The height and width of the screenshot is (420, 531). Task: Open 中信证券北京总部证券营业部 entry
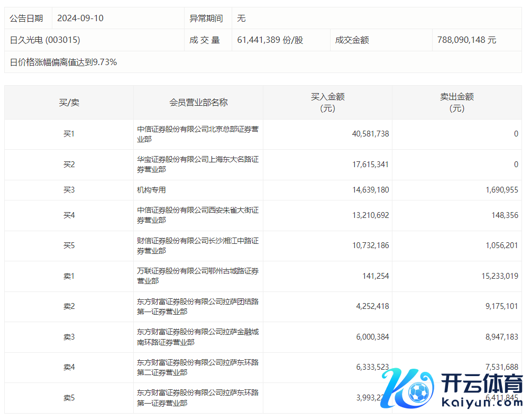198,134
